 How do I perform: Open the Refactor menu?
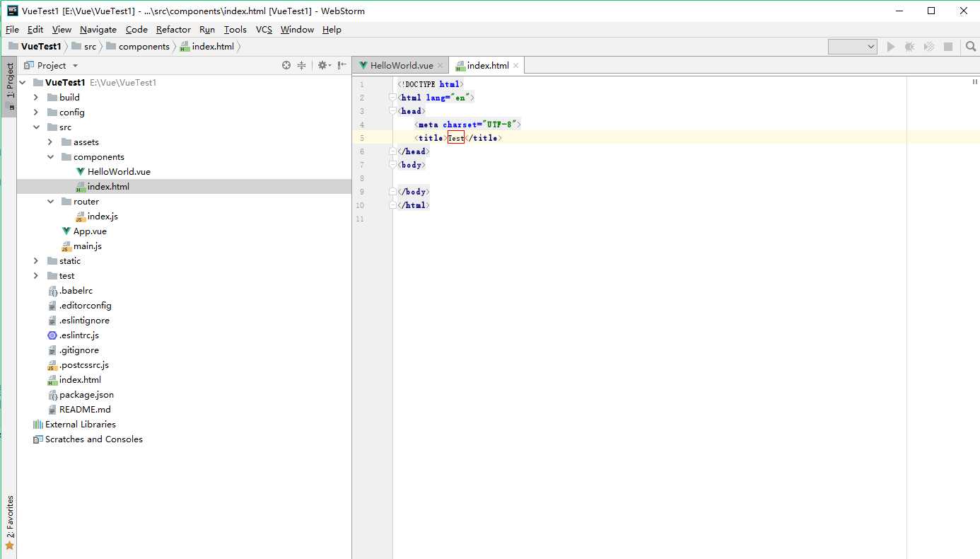[173, 29]
